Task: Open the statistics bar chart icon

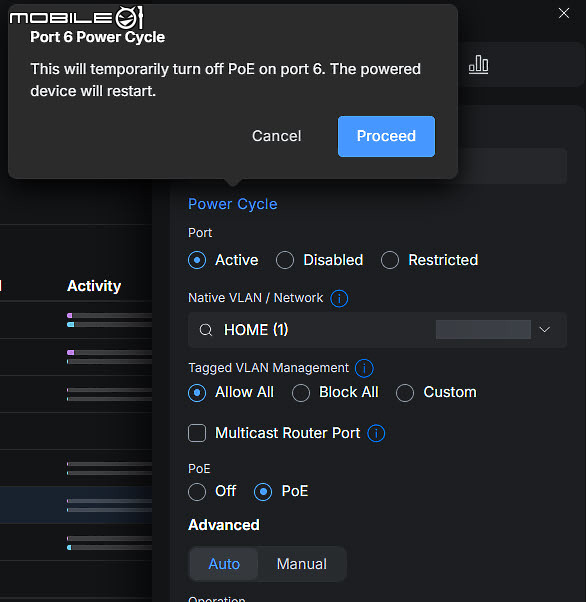Action: click(478, 64)
